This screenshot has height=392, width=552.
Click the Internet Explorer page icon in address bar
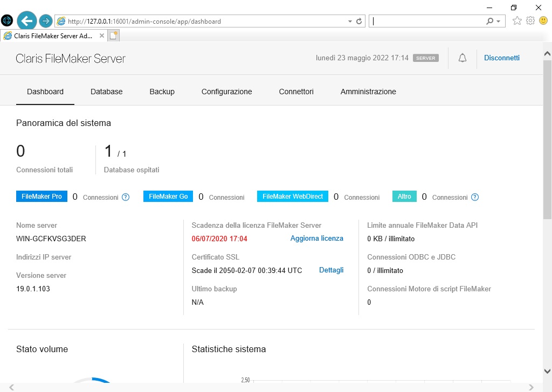[x=61, y=21]
